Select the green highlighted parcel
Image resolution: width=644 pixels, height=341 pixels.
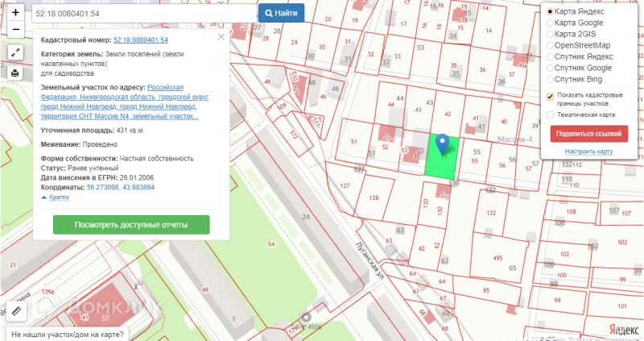tap(441, 158)
